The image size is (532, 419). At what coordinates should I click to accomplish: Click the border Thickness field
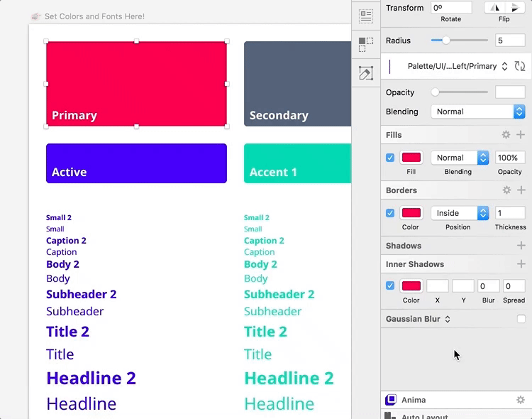pyautogui.click(x=510, y=213)
